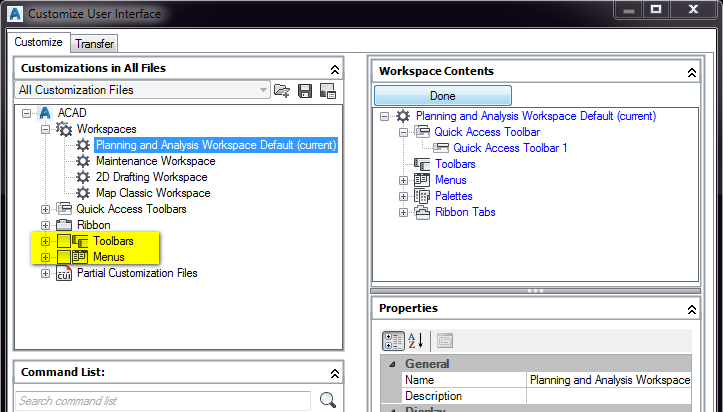This screenshot has width=723, height=412.
Task: Collapse the Properties panel
Action: pyautogui.click(x=692, y=309)
